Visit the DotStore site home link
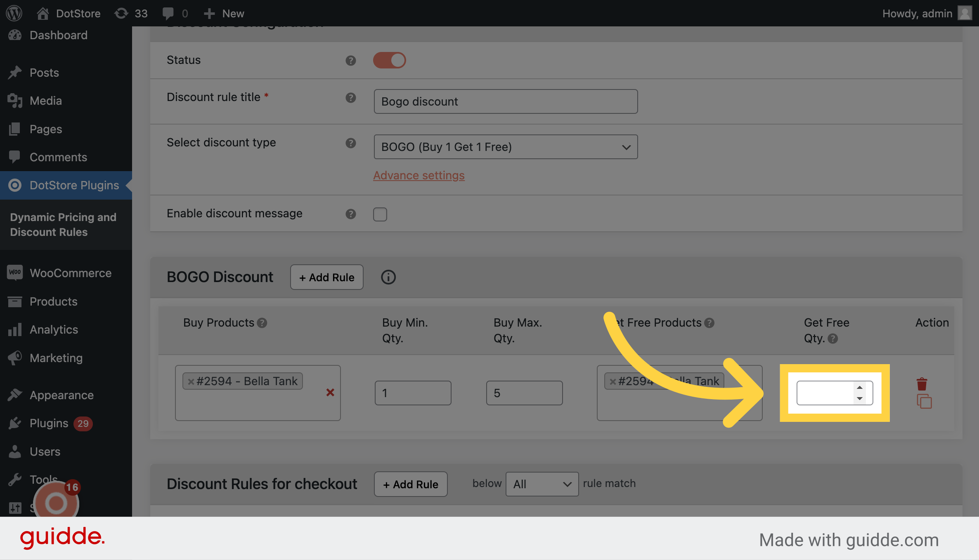Image resolution: width=979 pixels, height=560 pixels. pos(69,13)
